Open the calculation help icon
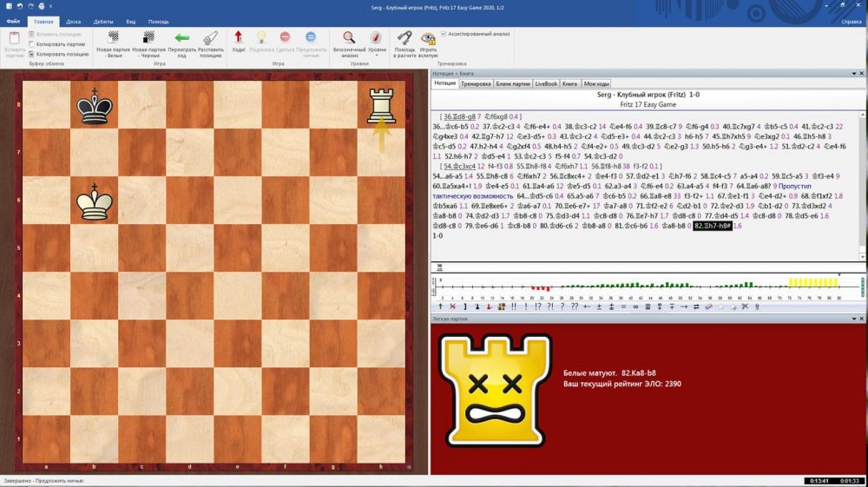The height and width of the screenshot is (487, 868). click(x=404, y=43)
